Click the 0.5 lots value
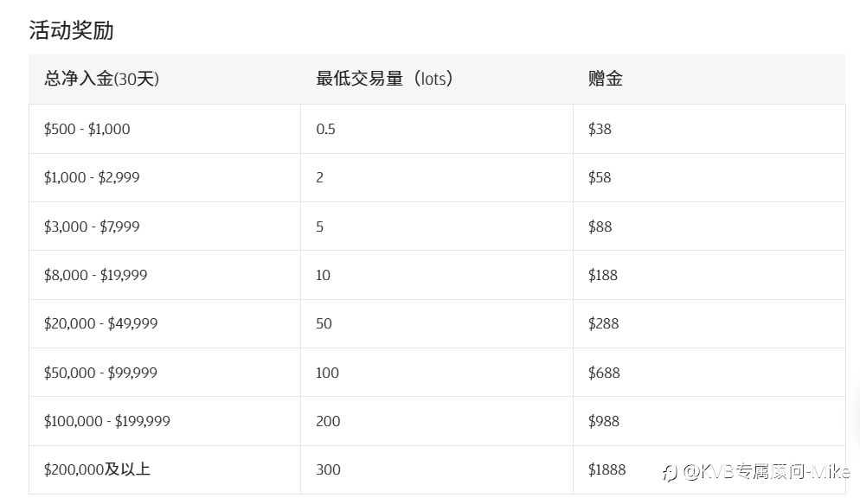 pyautogui.click(x=326, y=130)
